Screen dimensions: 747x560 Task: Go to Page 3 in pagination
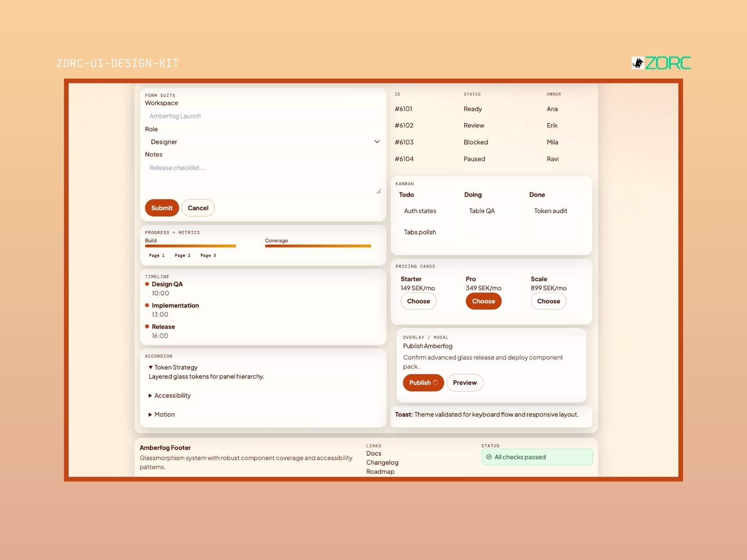[208, 255]
